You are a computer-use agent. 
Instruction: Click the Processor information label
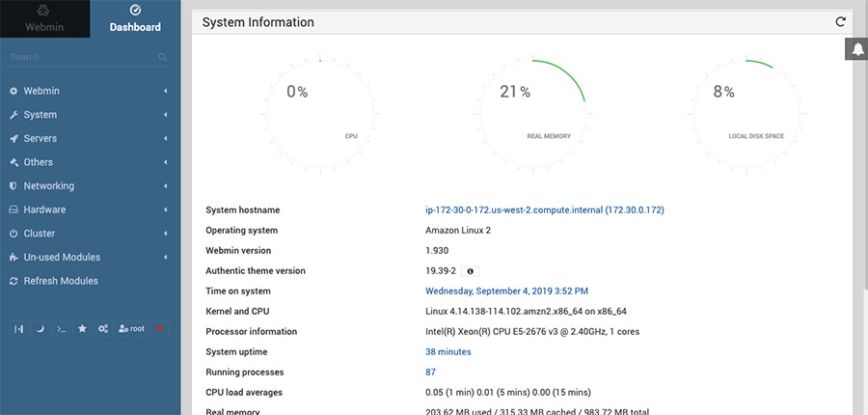pyautogui.click(x=252, y=331)
